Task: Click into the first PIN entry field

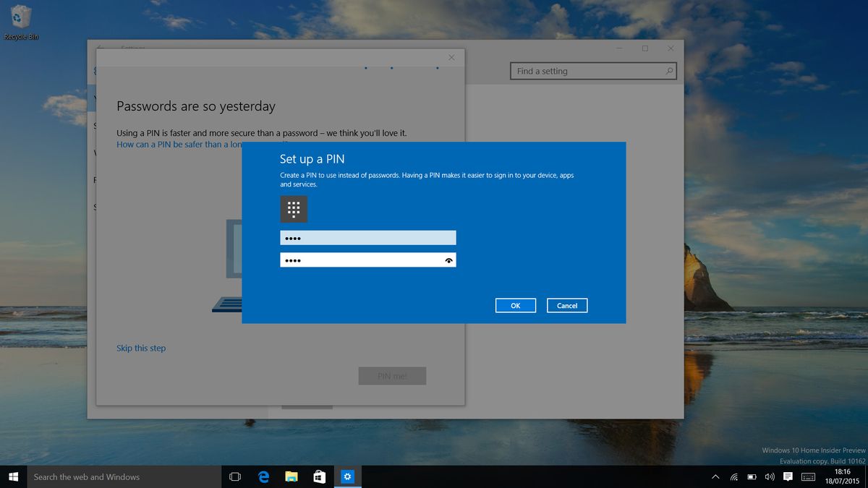Action: tap(367, 237)
